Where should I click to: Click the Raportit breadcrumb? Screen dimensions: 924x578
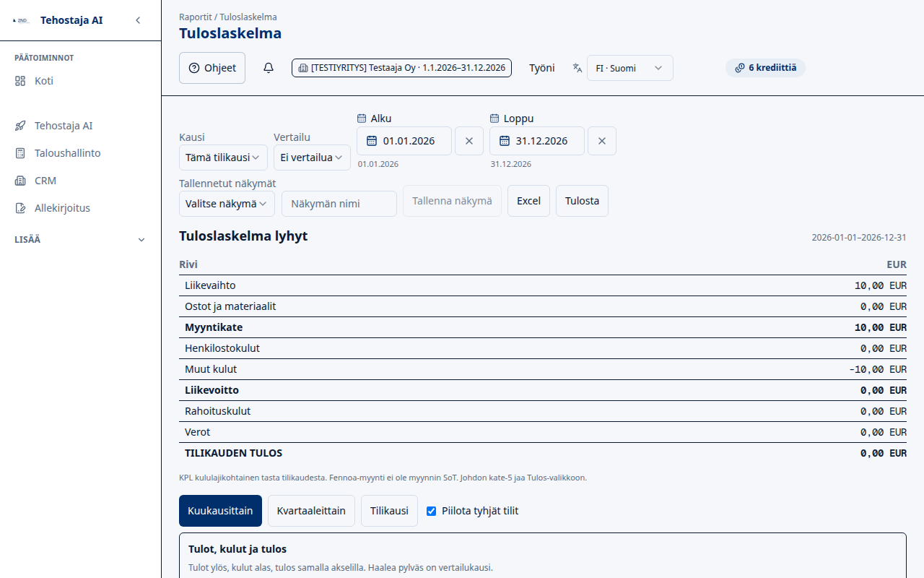(x=195, y=17)
